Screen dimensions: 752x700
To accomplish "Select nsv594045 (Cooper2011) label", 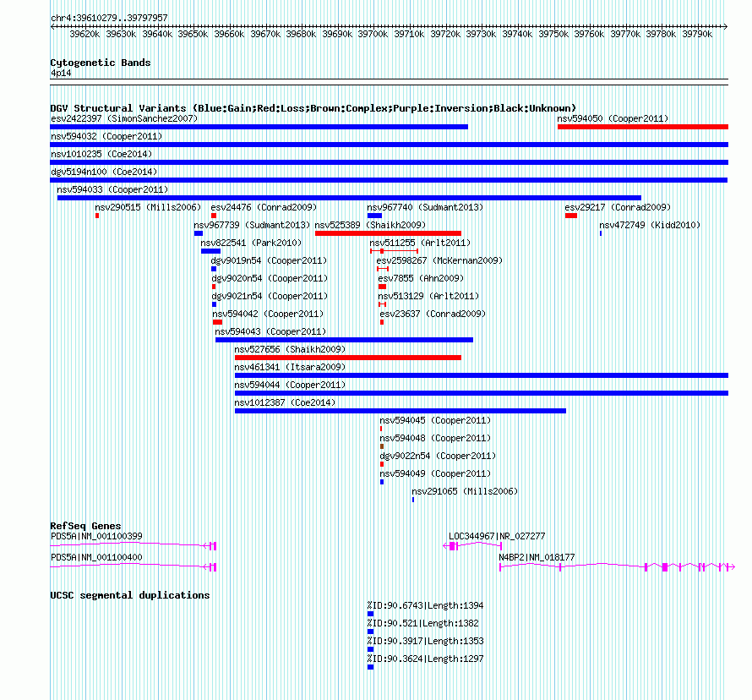I will [435, 420].
